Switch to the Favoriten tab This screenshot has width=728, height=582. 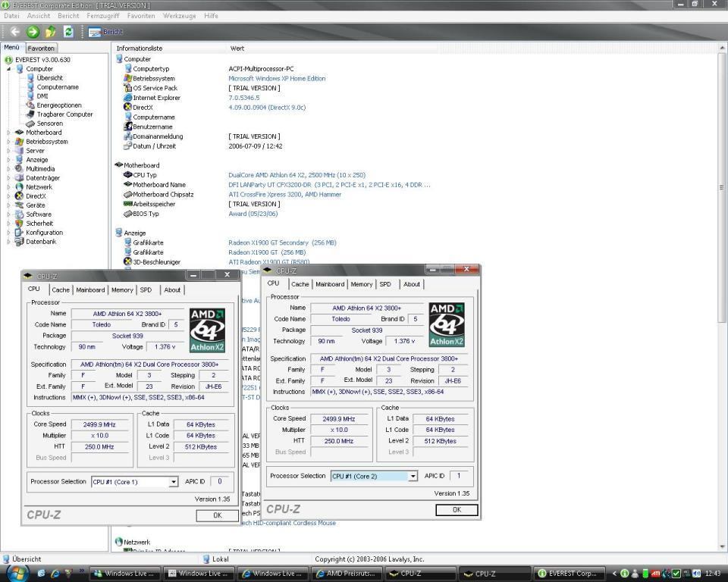41,48
